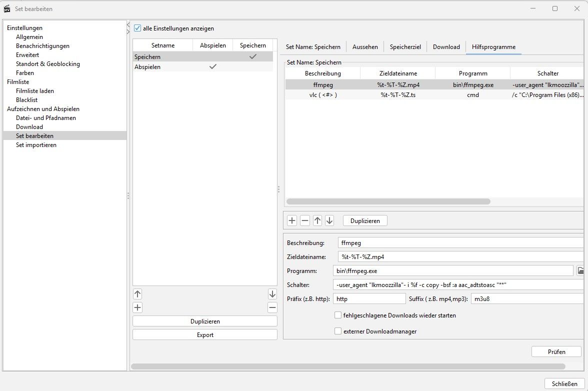Select Allgemein in settings tree
The width and height of the screenshot is (588, 391).
[29, 36]
